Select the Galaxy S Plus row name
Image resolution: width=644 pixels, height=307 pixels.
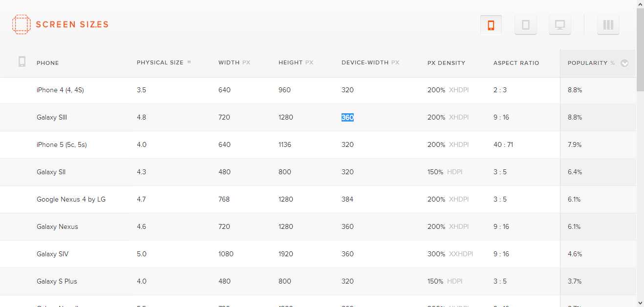tap(57, 281)
